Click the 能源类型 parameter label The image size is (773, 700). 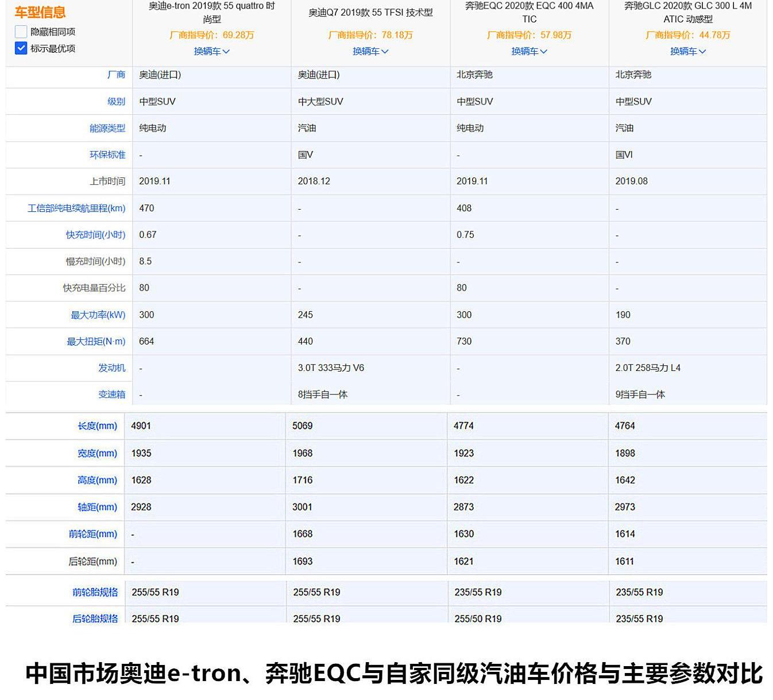point(107,128)
